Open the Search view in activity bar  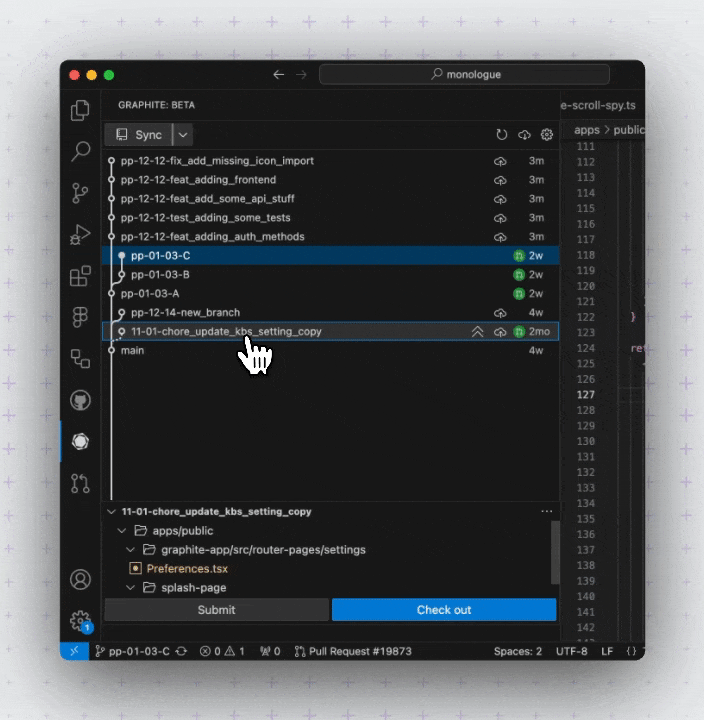(80, 151)
